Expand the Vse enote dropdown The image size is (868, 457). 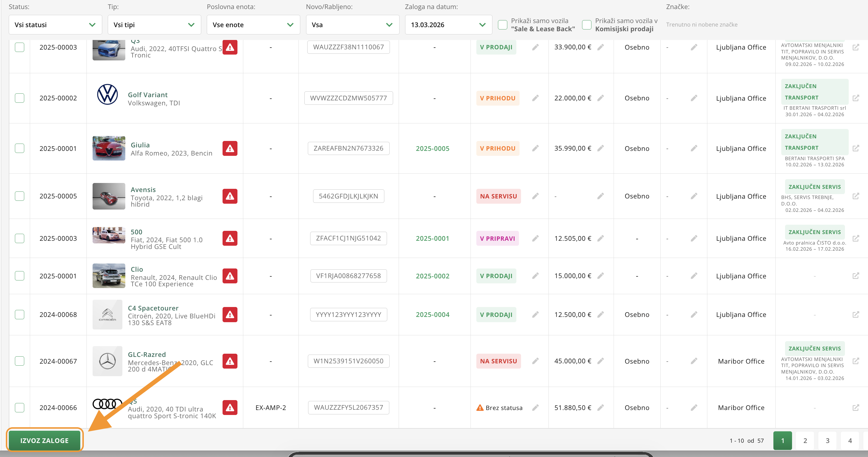tap(253, 25)
